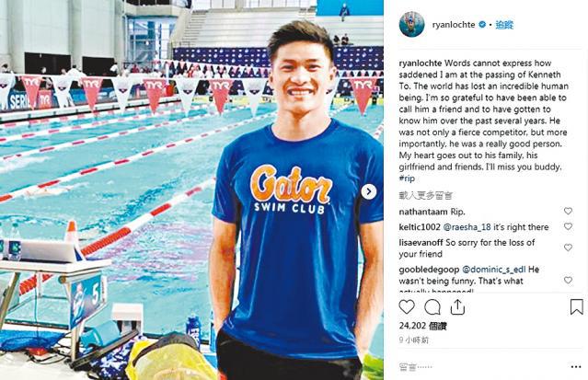Like keltic1002's comment heart
Image resolution: width=588 pixels, height=380 pixels.
click(568, 226)
